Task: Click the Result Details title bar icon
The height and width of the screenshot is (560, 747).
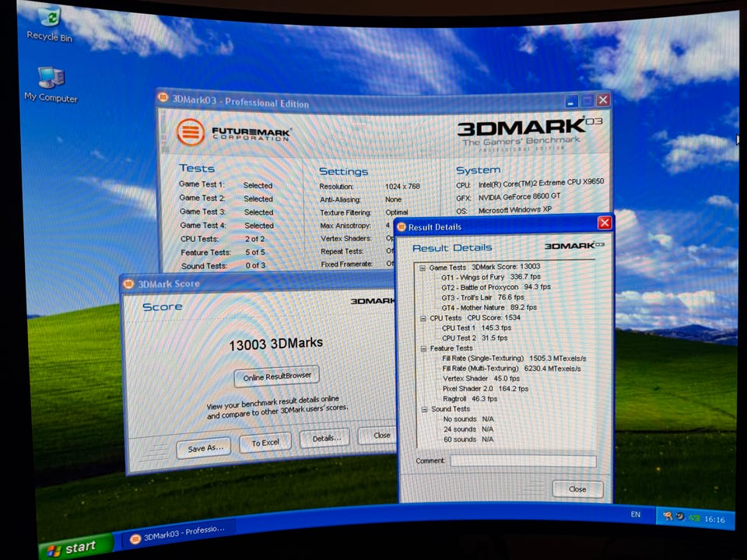Action: [x=402, y=226]
